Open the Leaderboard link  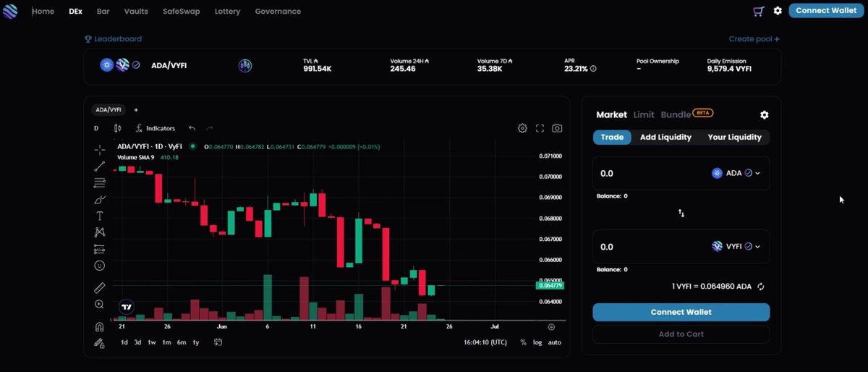[114, 39]
